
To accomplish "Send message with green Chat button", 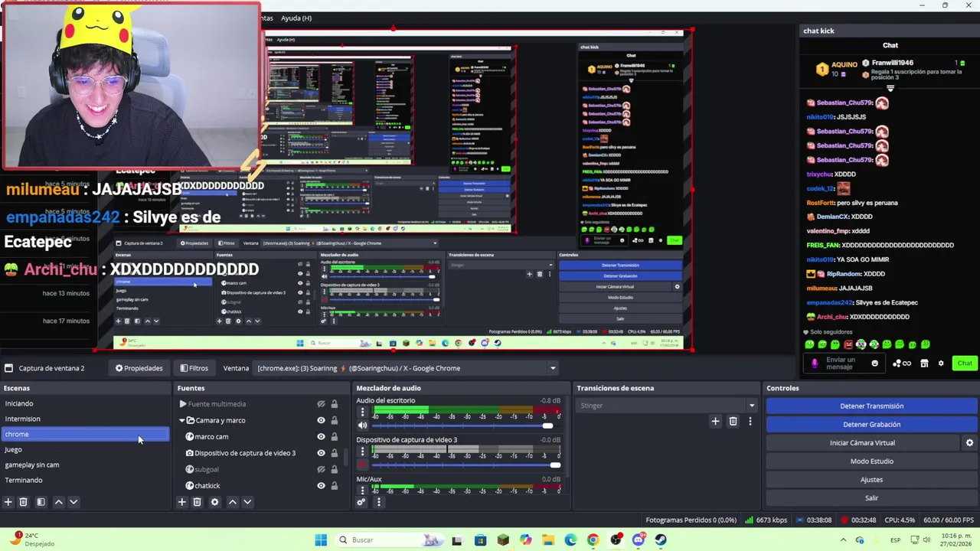I will coord(965,364).
